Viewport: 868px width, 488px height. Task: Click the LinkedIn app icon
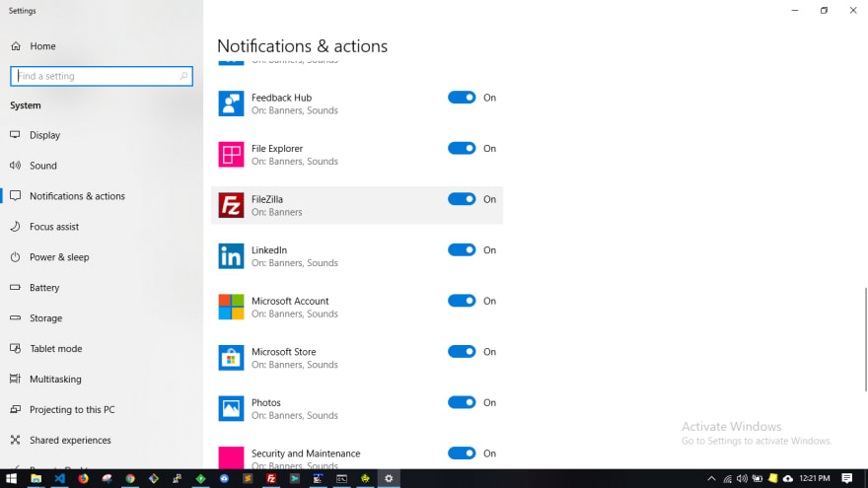tap(231, 256)
